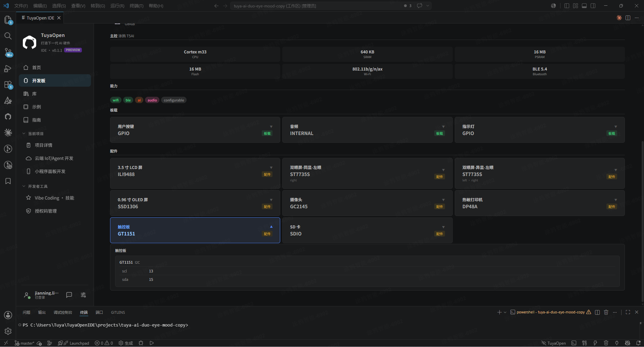
Task: Close the TuyaOpen IDE editor tab
Action: click(59, 18)
